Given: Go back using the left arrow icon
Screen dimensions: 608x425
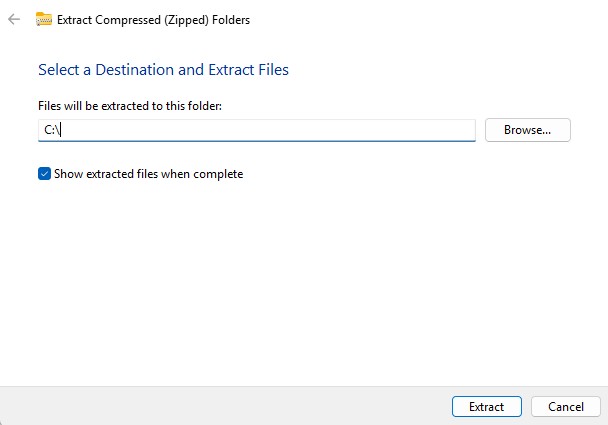Looking at the screenshot, I should (x=14, y=19).
